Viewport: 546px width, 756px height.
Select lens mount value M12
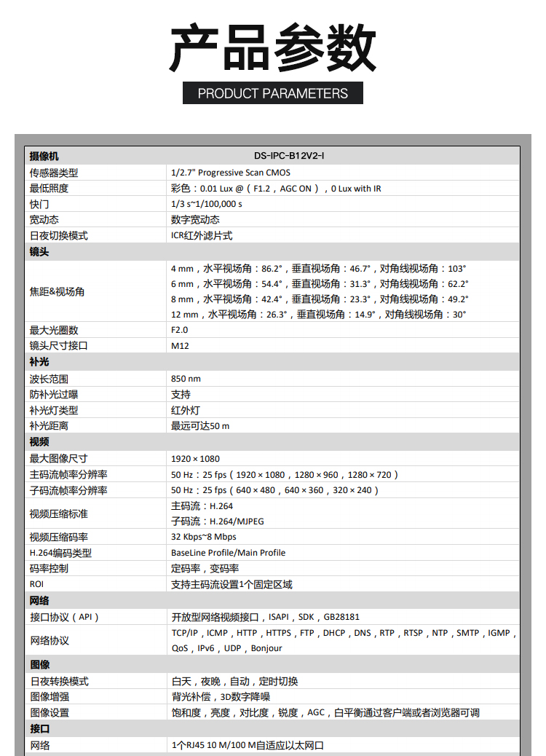tap(180, 346)
